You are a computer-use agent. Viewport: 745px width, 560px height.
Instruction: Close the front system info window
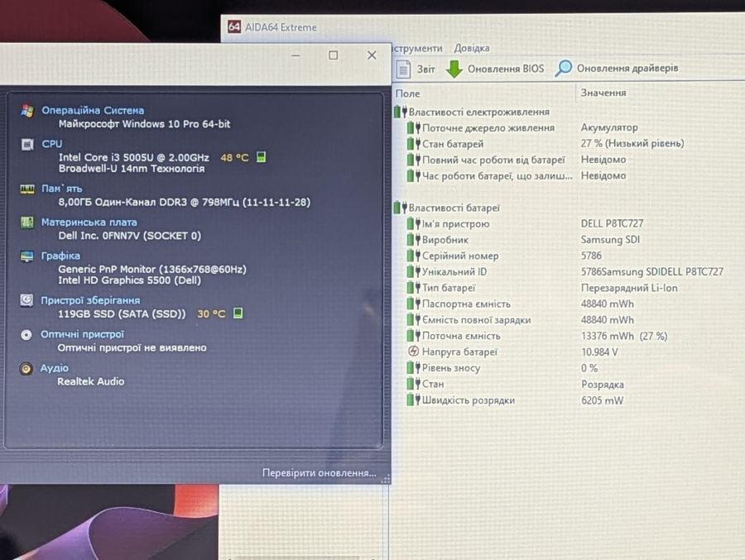click(372, 55)
